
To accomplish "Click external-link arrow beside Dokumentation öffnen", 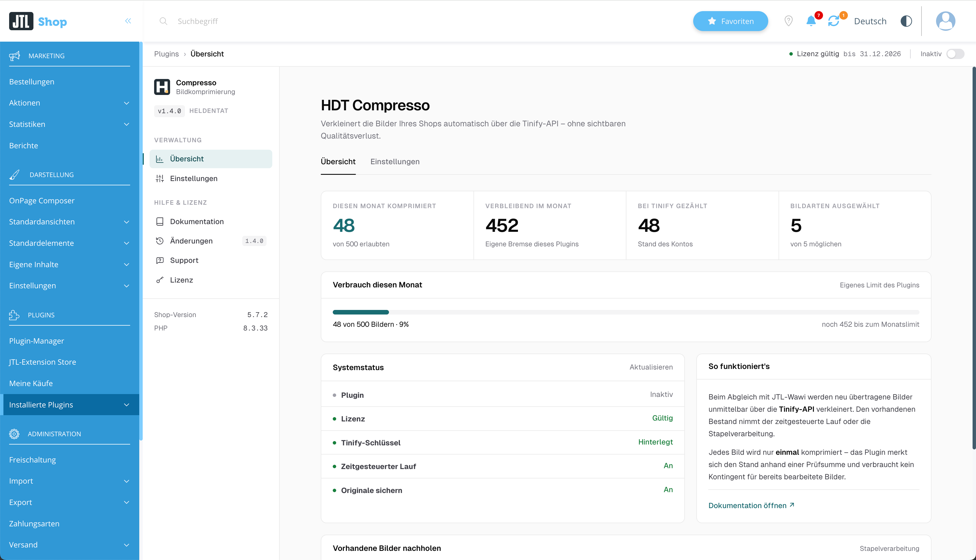I will click(792, 505).
